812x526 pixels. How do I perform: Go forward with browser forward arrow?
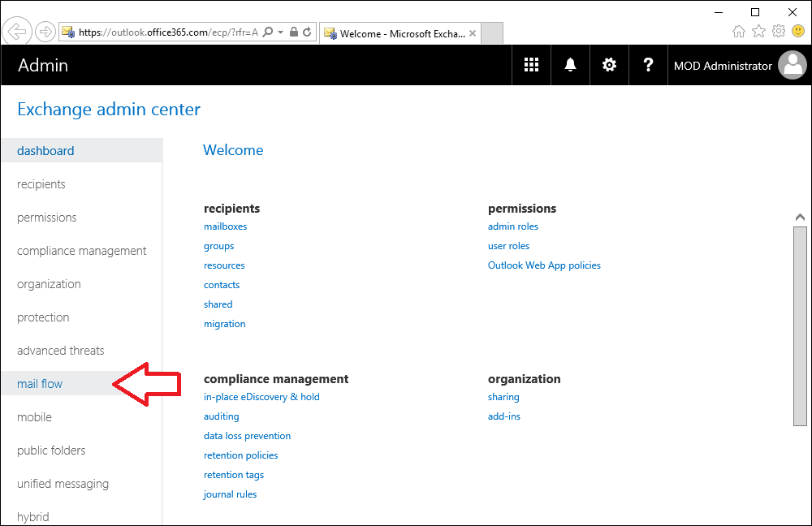click(x=45, y=32)
